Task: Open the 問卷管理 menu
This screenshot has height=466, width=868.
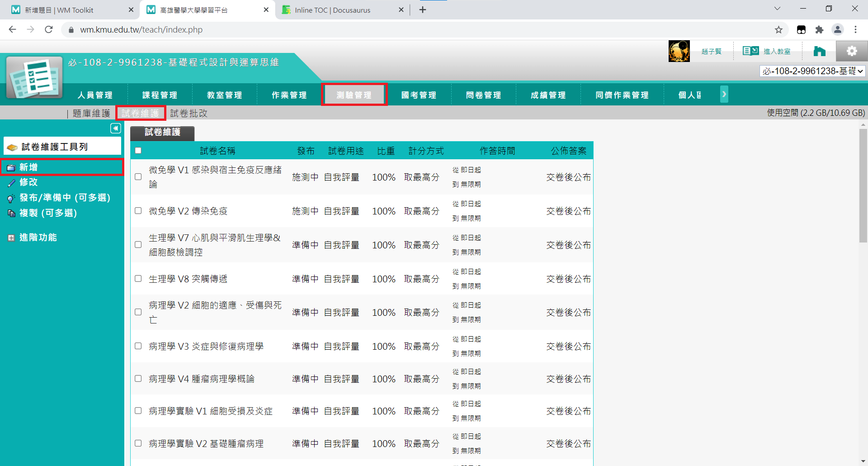Action: pyautogui.click(x=483, y=95)
